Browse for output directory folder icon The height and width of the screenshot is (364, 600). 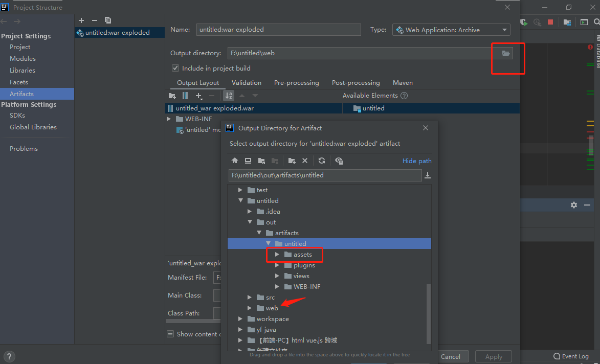click(506, 53)
